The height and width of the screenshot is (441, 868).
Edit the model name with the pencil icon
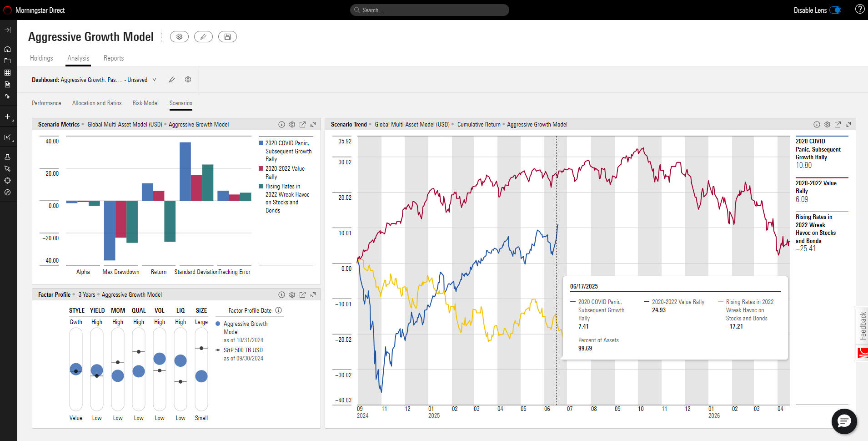[x=203, y=36]
